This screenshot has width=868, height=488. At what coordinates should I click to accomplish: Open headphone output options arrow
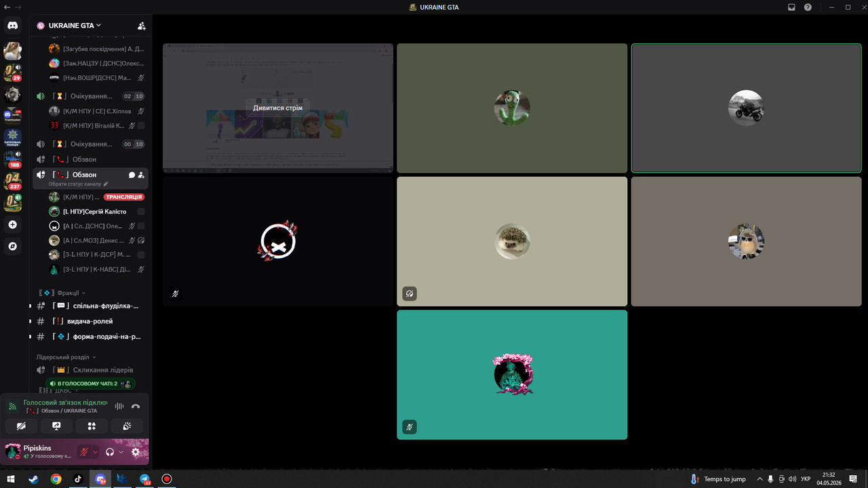pos(121,452)
